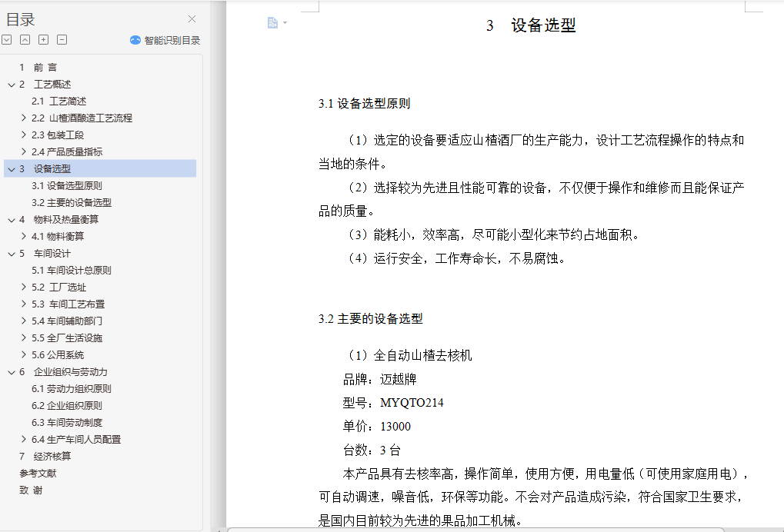This screenshot has width=784, height=532.
Task: Navigate to 7 经济核算
Action: pos(45,457)
